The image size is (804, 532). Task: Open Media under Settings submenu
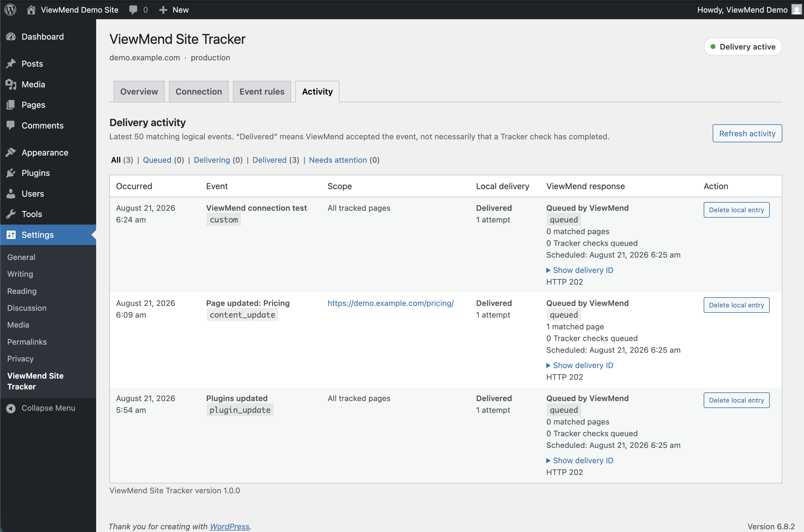click(x=18, y=325)
